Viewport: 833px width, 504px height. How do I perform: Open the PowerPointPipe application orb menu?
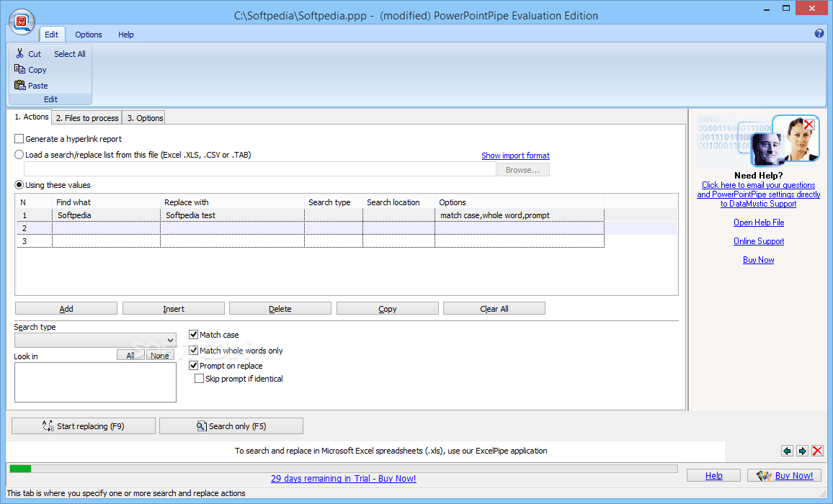(22, 22)
